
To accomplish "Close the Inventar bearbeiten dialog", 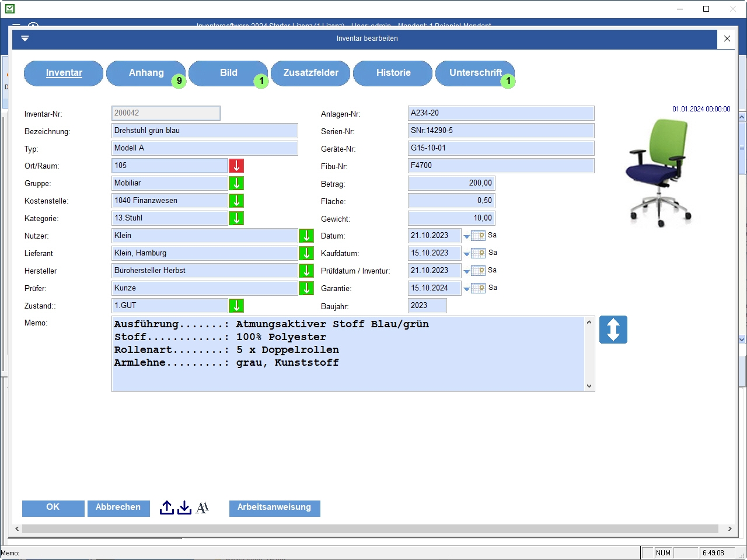I will 727,38.
